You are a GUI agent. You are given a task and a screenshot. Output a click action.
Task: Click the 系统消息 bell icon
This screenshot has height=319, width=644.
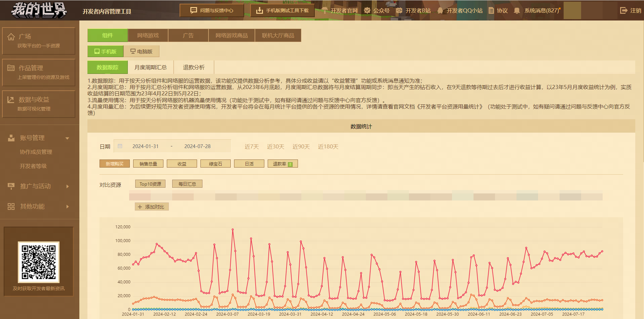pyautogui.click(x=517, y=11)
